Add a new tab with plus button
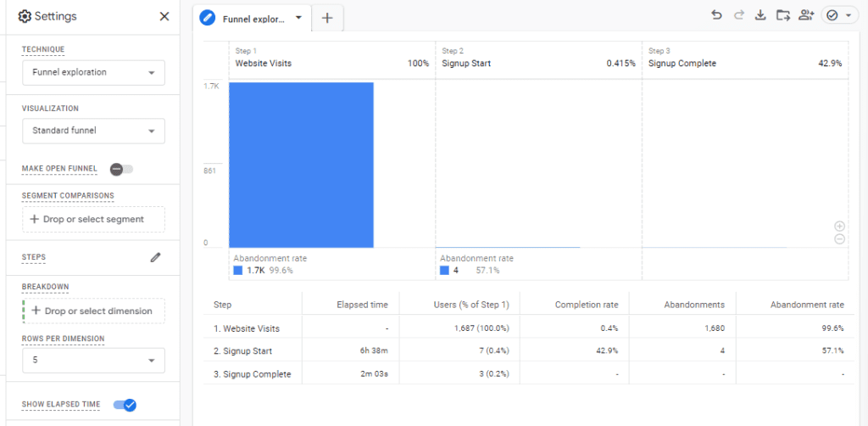This screenshot has height=426, width=868. 327,18
